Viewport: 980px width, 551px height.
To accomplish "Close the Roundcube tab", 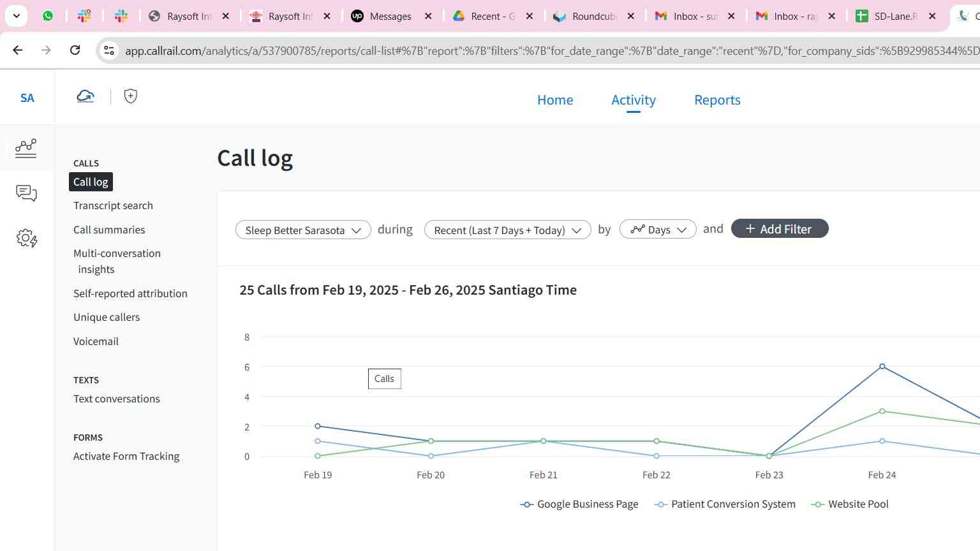I will point(631,16).
